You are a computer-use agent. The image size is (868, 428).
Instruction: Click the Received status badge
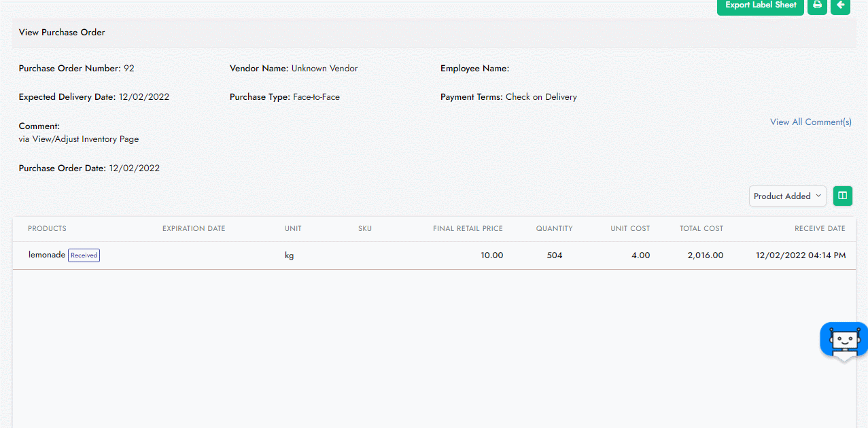(84, 255)
